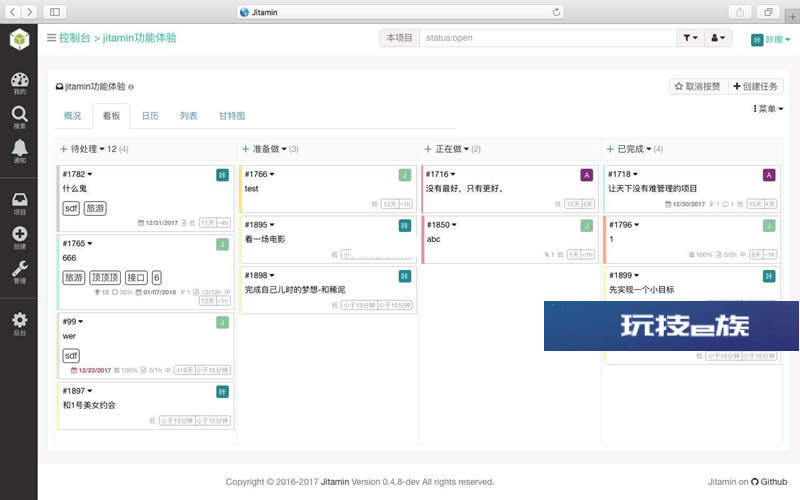Image resolution: width=800 pixels, height=500 pixels.
Task: Add a task to 待处理 column with plus
Action: (64, 149)
